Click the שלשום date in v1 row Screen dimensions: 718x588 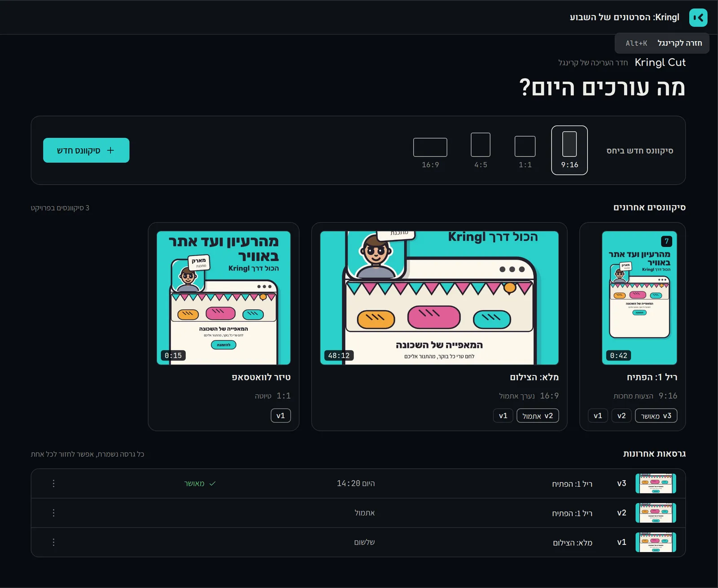[364, 542]
